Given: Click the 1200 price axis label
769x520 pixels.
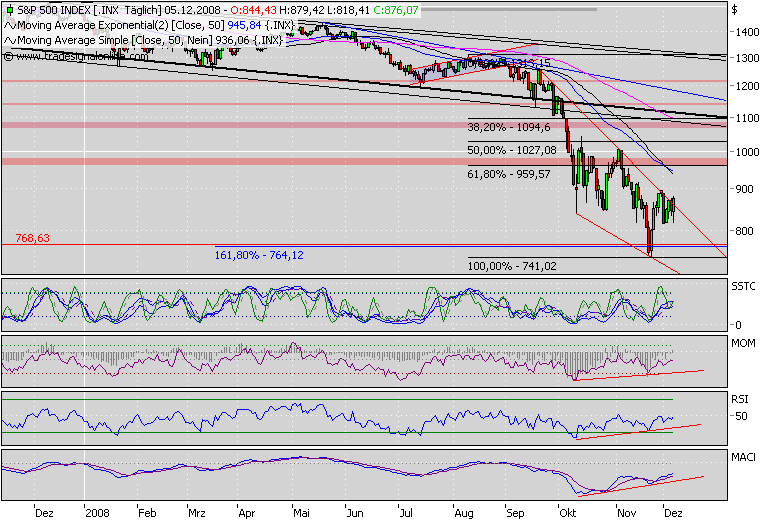Looking at the screenshot, I should pos(747,86).
